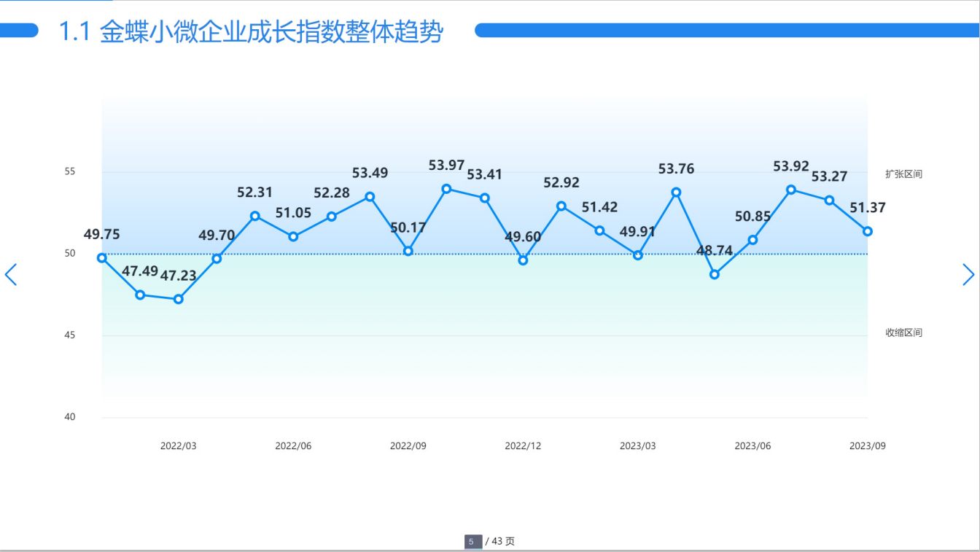Image resolution: width=980 pixels, height=552 pixels.
Task: Click the data point labeled 52.31
Action: tap(255, 216)
